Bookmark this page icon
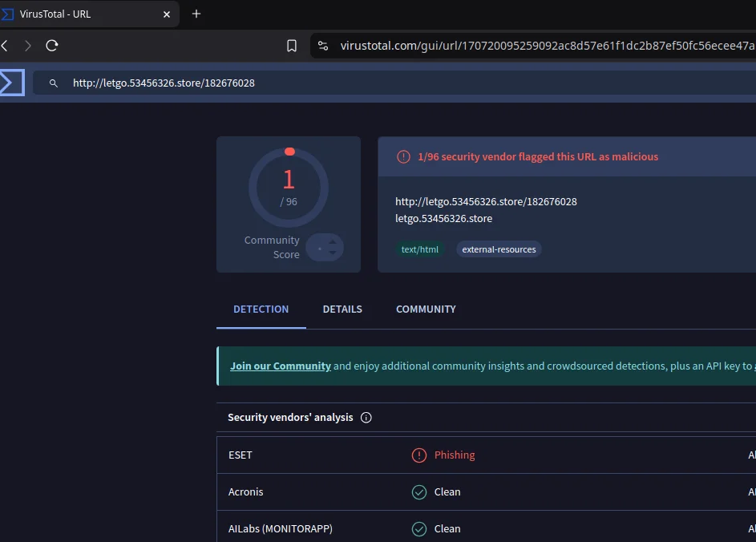 (x=291, y=46)
